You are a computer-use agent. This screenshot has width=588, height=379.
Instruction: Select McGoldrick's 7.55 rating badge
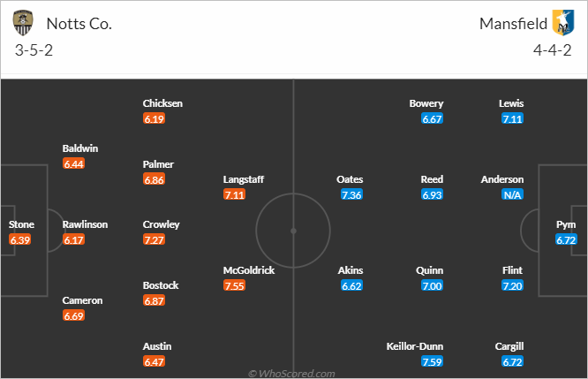234,285
